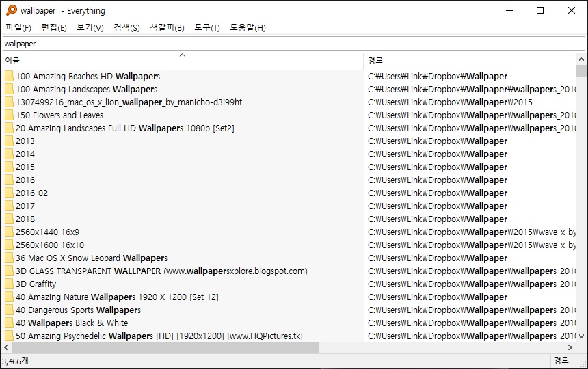
Task: Sort by the 경로 column header
Action: click(470, 61)
